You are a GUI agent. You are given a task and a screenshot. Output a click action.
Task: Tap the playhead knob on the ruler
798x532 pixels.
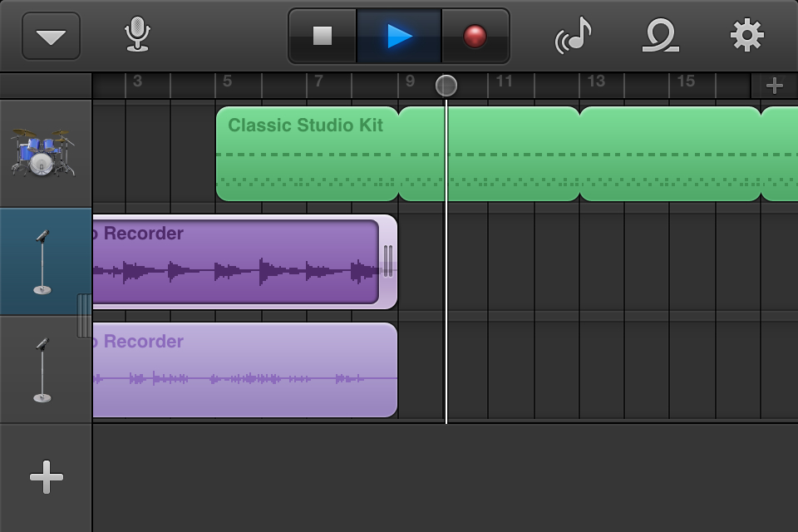446,86
